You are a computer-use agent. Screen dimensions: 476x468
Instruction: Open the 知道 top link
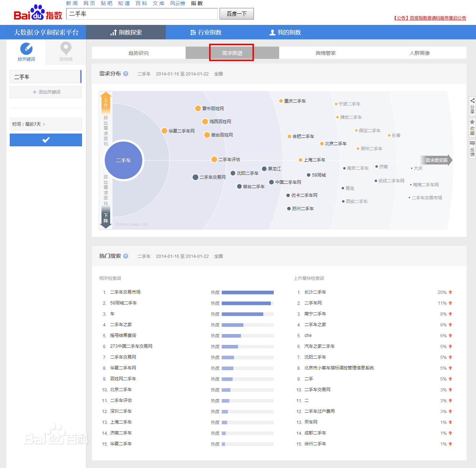tap(124, 3)
